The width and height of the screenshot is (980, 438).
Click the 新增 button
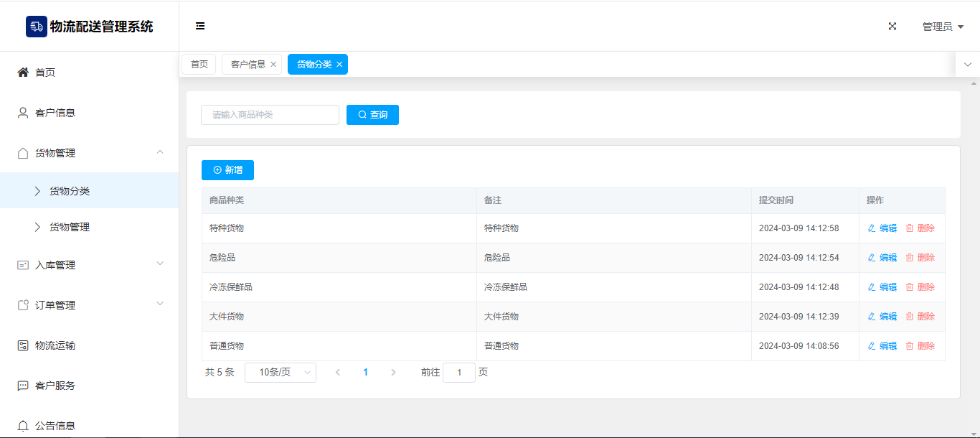click(x=227, y=170)
